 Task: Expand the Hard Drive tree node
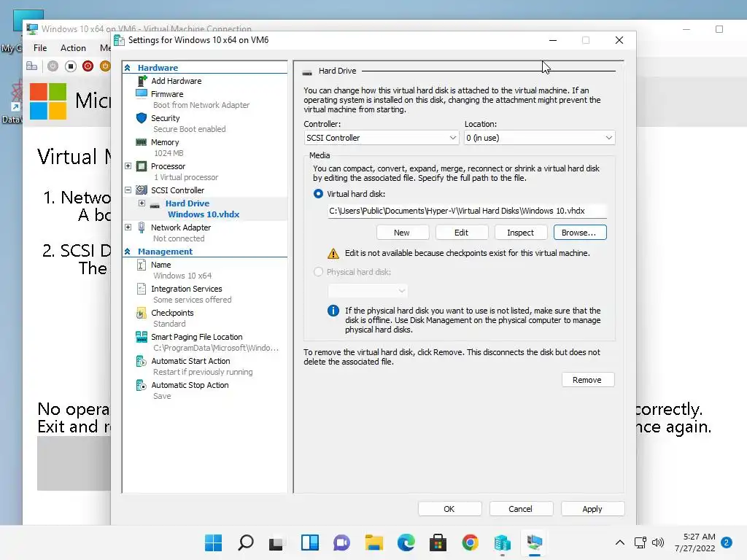point(142,203)
